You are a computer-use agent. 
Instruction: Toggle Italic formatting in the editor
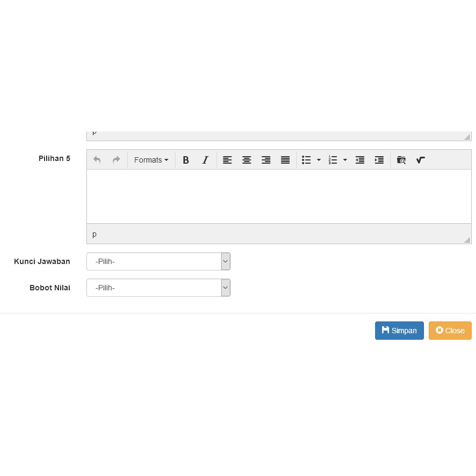click(x=205, y=160)
